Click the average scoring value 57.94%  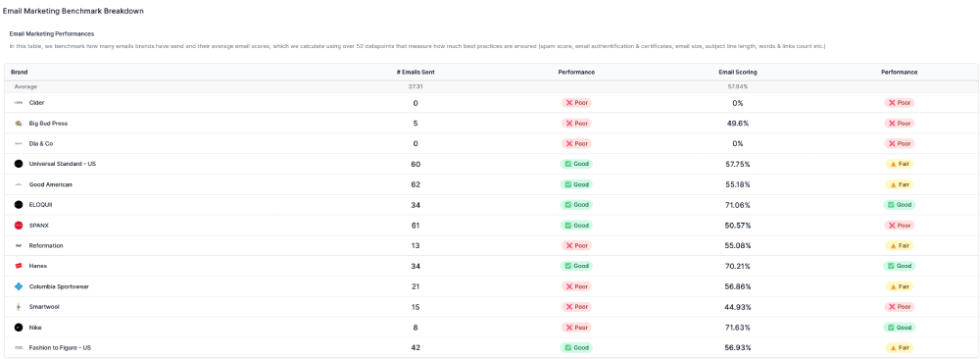738,87
